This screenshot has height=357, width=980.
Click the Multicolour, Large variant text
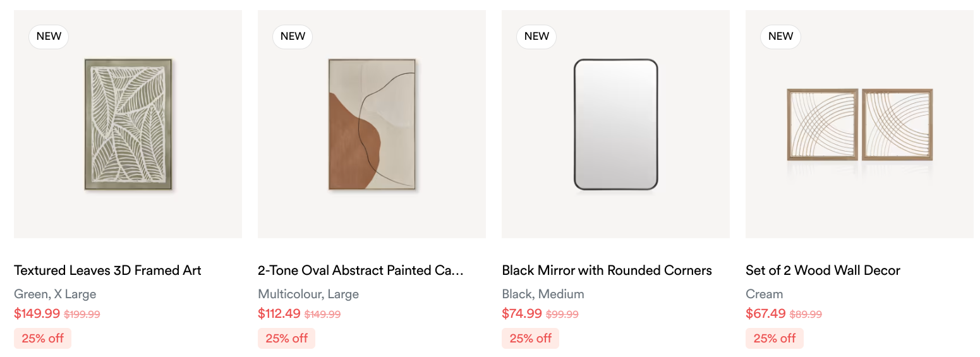click(308, 294)
